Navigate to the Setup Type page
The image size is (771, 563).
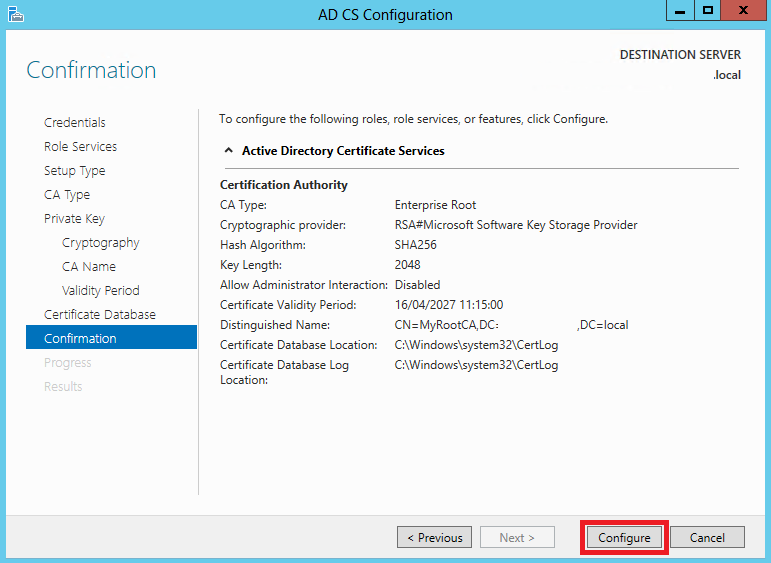[x=75, y=170]
